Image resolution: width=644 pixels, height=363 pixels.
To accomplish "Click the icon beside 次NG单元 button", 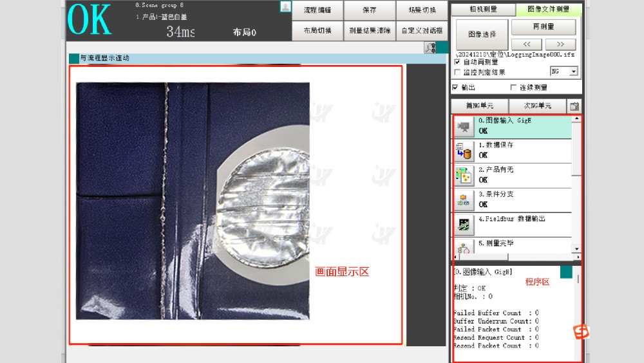I will [x=574, y=106].
